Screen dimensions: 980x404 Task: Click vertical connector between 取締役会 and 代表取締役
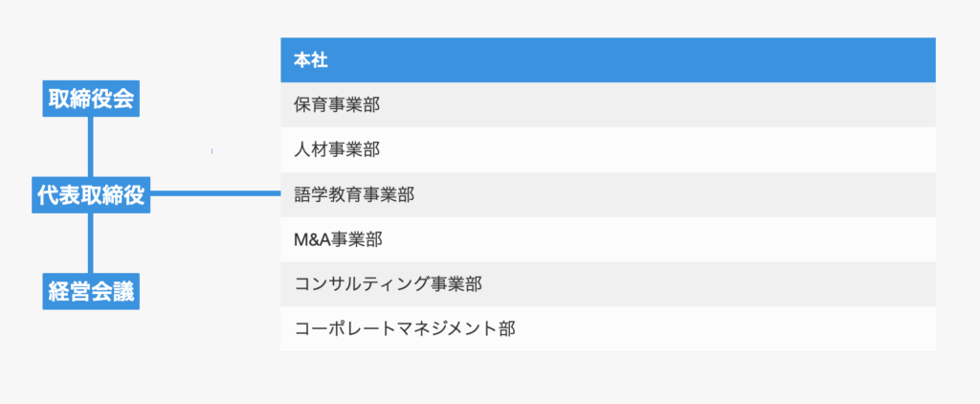point(91,146)
